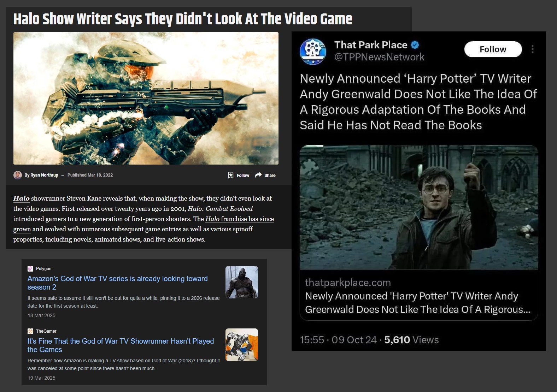This screenshot has height=392, width=557.
Task: Open TheGamer's God of War showrunner headline
Action: (121, 345)
